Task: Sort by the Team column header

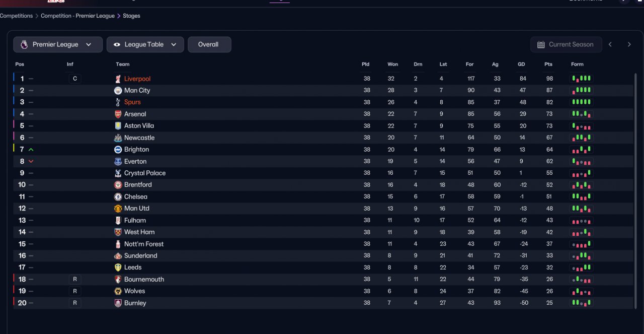Action: [x=123, y=64]
